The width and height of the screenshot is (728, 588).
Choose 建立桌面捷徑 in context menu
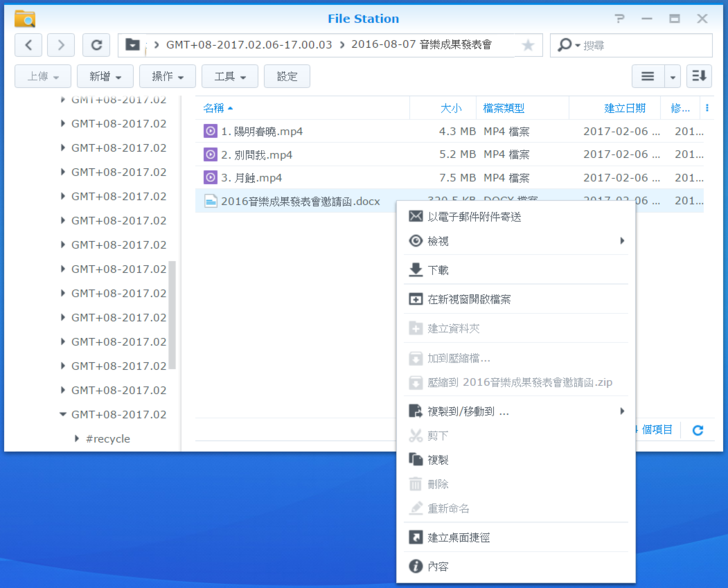[x=458, y=537]
